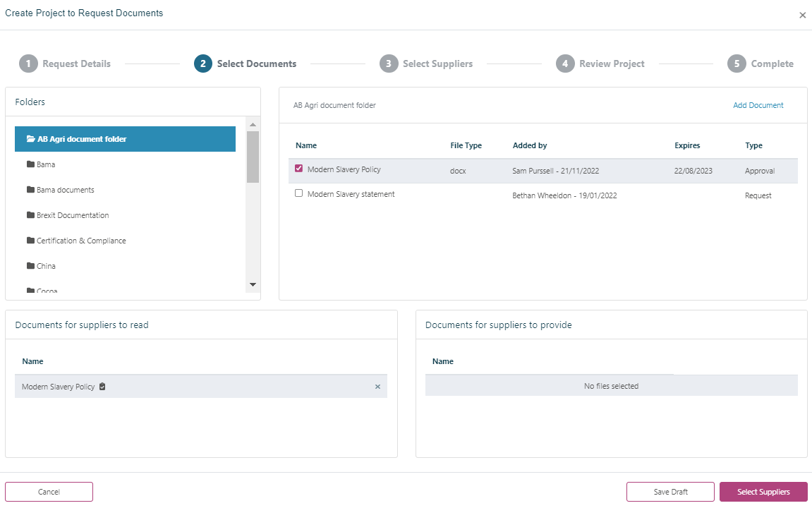
Task: Open the Bama documents folder
Action: tap(65, 190)
